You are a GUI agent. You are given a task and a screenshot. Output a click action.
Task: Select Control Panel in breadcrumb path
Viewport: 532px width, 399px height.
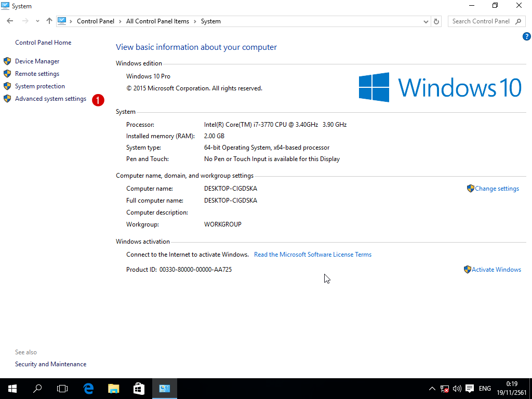point(96,21)
